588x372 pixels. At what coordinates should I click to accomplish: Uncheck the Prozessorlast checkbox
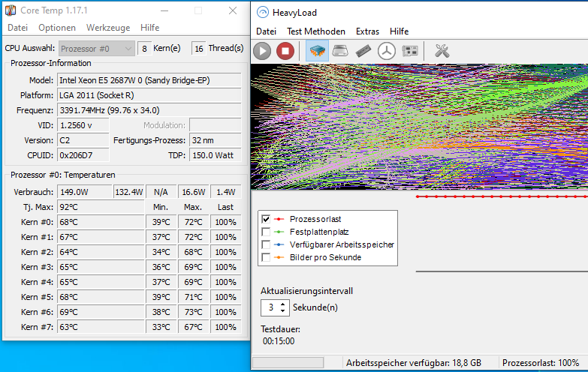266,219
